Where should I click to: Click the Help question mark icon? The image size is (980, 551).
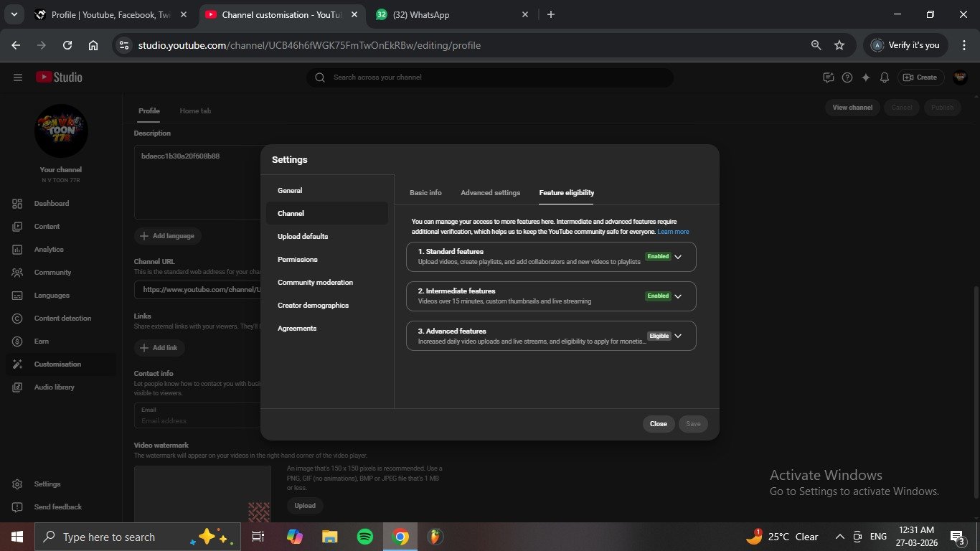(x=847, y=77)
